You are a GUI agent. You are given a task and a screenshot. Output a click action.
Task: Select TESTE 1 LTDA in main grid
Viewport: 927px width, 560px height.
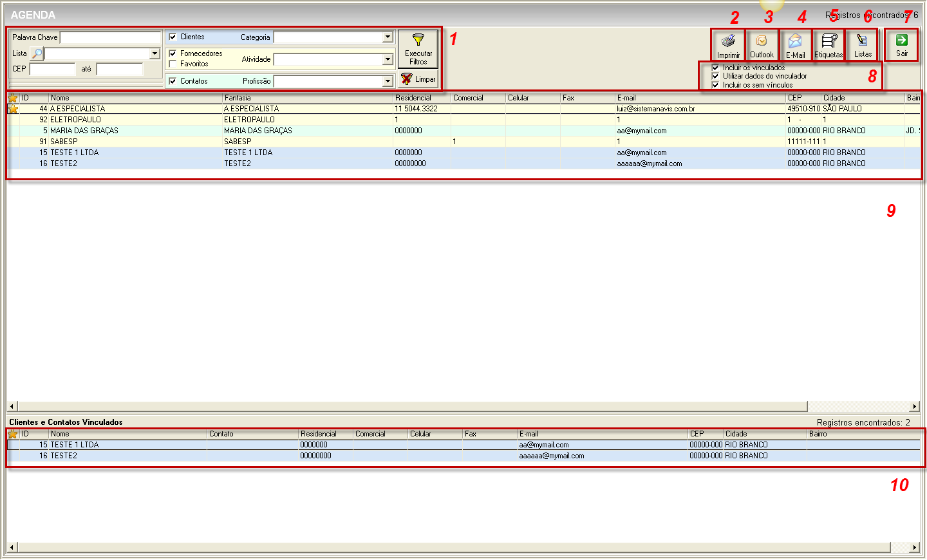464,153
